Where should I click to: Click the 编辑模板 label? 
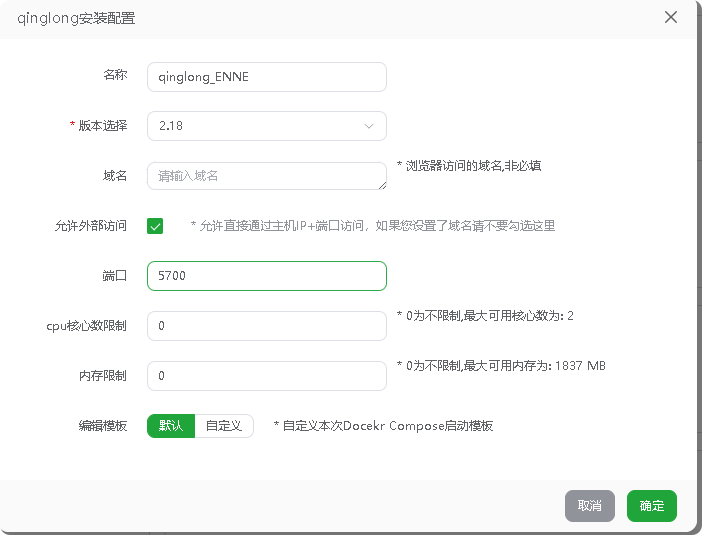pyautogui.click(x=103, y=426)
